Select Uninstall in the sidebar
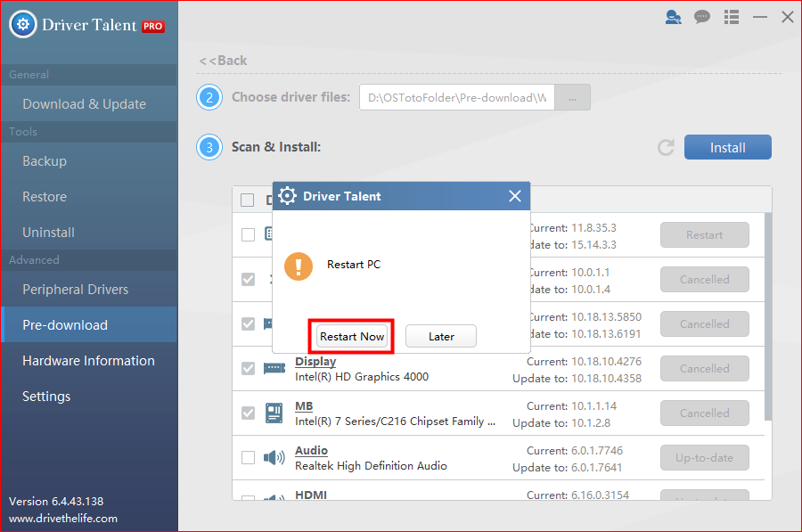Screen dimensions: 802x532 pyautogui.click(x=89, y=233)
